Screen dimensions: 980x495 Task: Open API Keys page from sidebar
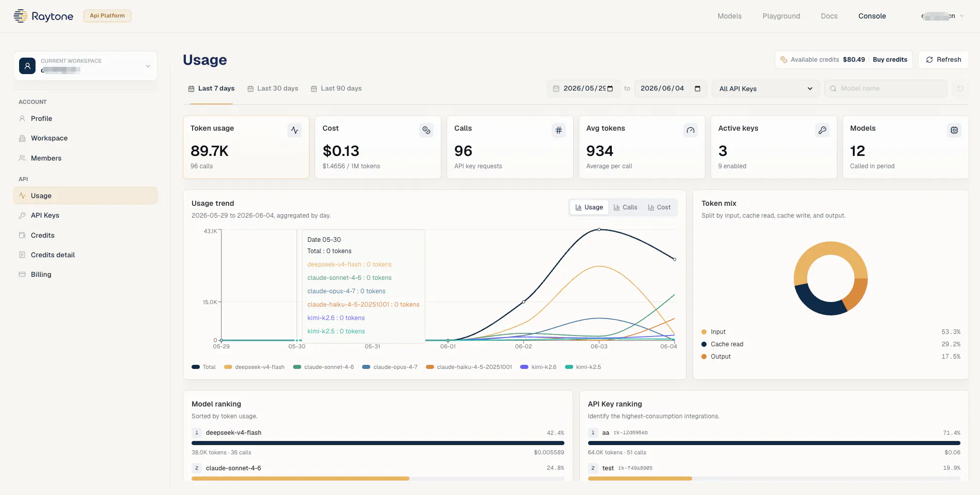coord(85,215)
